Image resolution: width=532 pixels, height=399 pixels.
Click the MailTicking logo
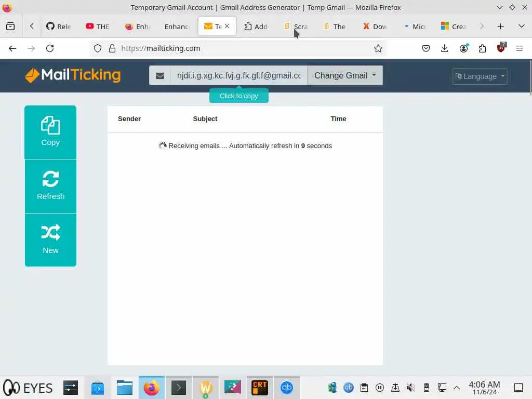tap(73, 75)
